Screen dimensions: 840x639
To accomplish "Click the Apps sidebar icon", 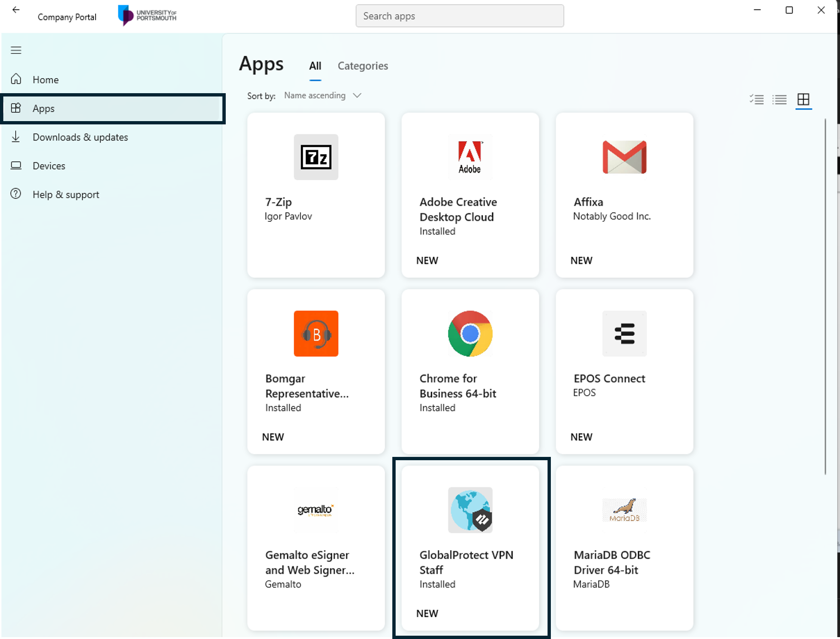I will click(16, 108).
